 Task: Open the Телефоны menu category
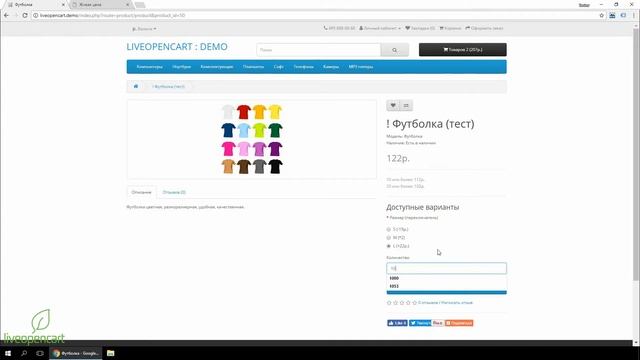[303, 67]
